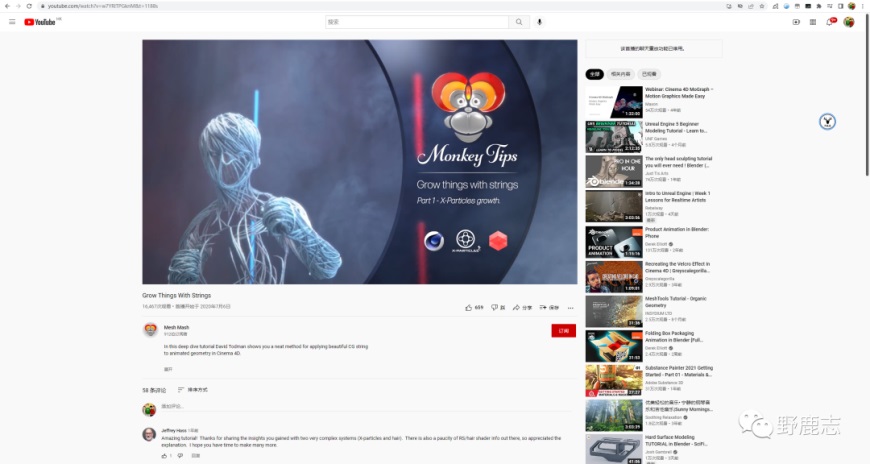Click the page vertical scrollbar
The height and width of the screenshot is (464, 870).
(867, 94)
